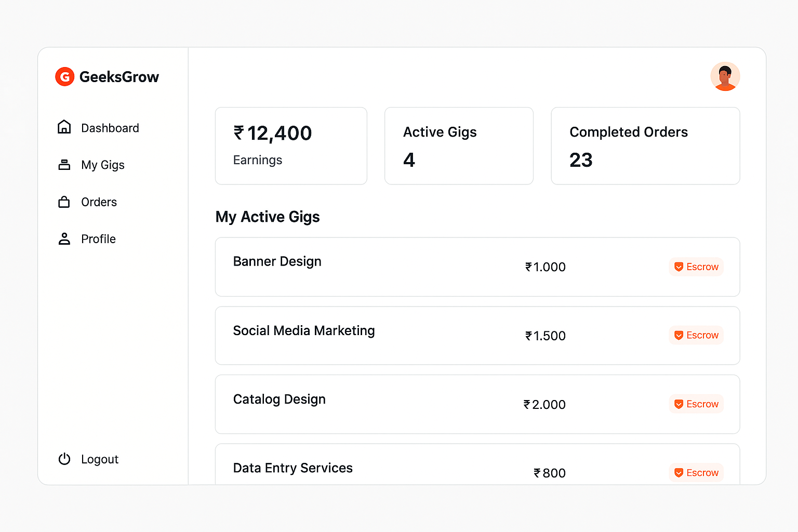Open the Profile sidebar entry

point(98,238)
